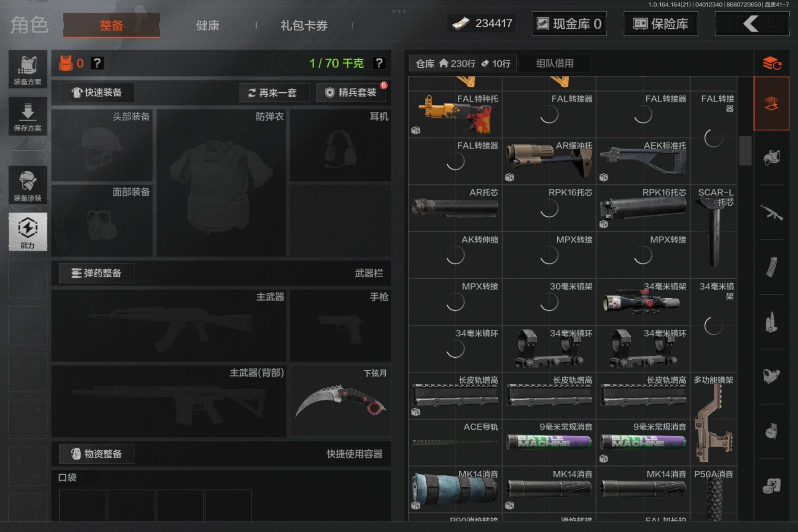This screenshot has height=532, width=798.
Task: Filter warehouse by ammunition bullet icon
Action: pyautogui.click(x=771, y=322)
